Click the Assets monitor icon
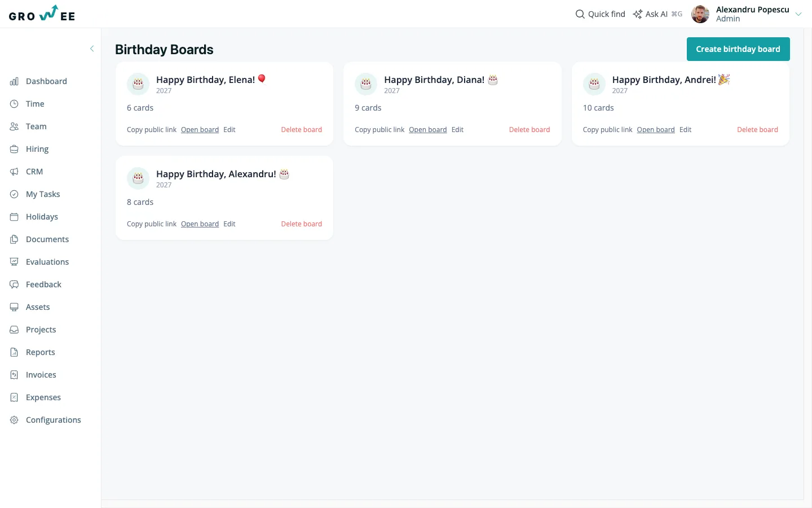This screenshot has width=812, height=508. (14, 307)
